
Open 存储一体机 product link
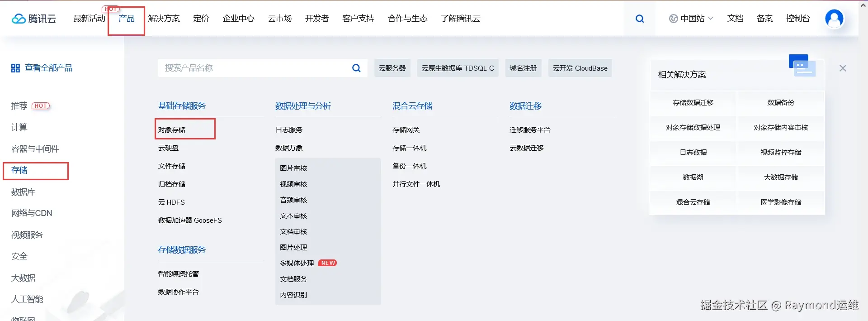click(x=410, y=148)
